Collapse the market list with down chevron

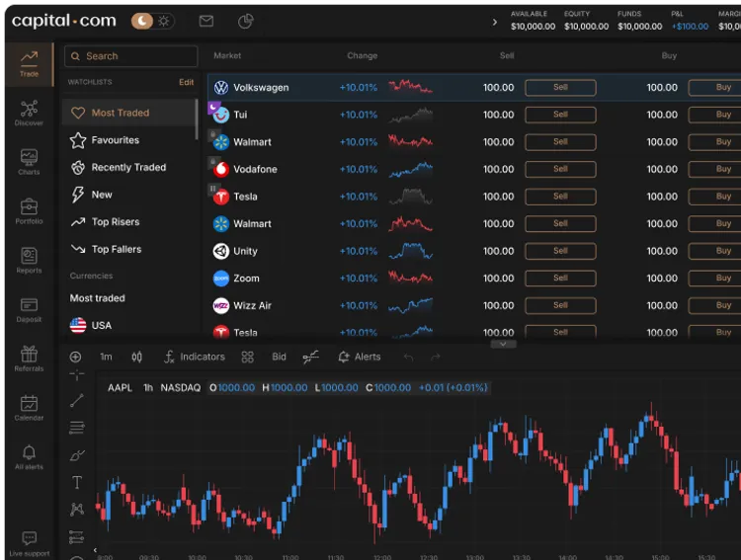tap(503, 344)
